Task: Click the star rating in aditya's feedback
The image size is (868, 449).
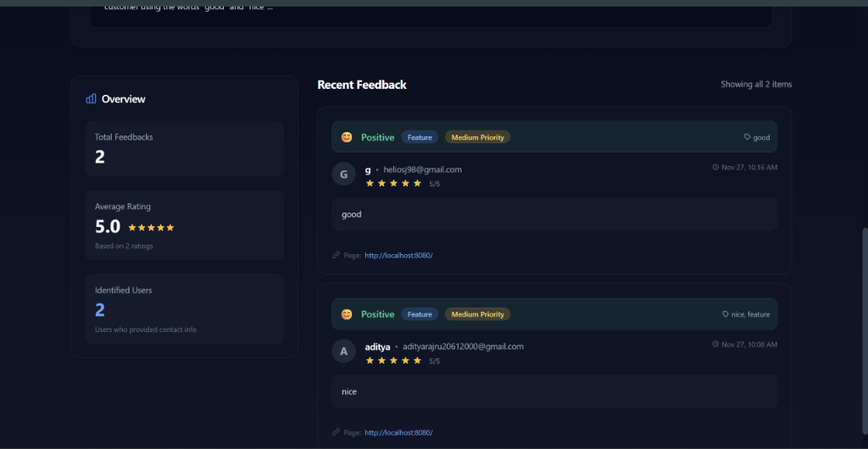Action: tap(393, 361)
